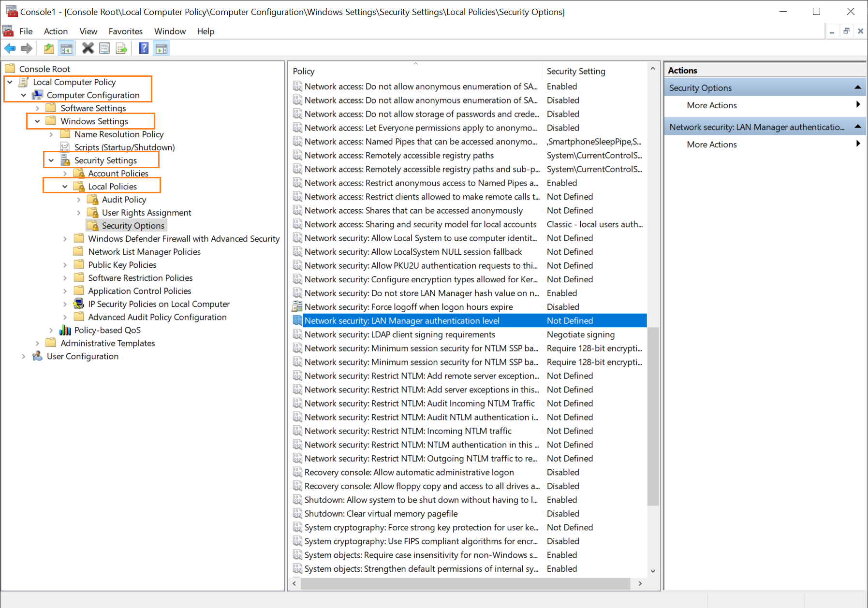Click the Back arrow toolbar icon

tap(10, 48)
